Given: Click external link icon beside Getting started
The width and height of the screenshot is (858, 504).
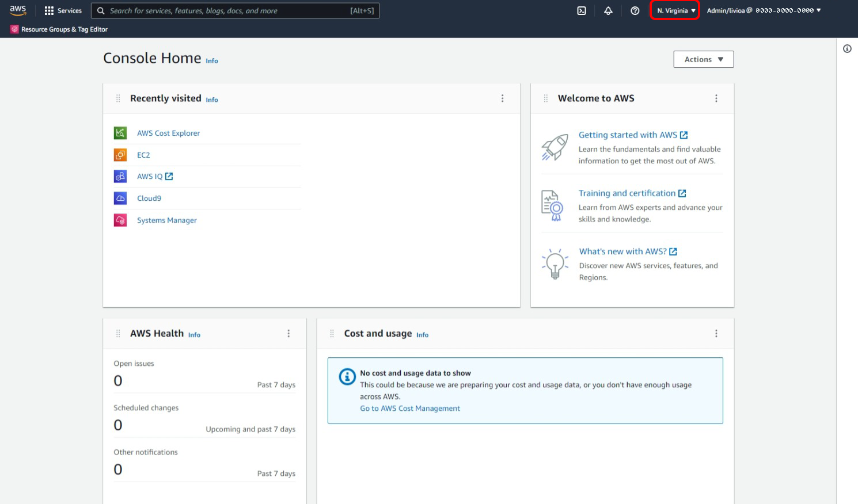Looking at the screenshot, I should click(x=684, y=135).
